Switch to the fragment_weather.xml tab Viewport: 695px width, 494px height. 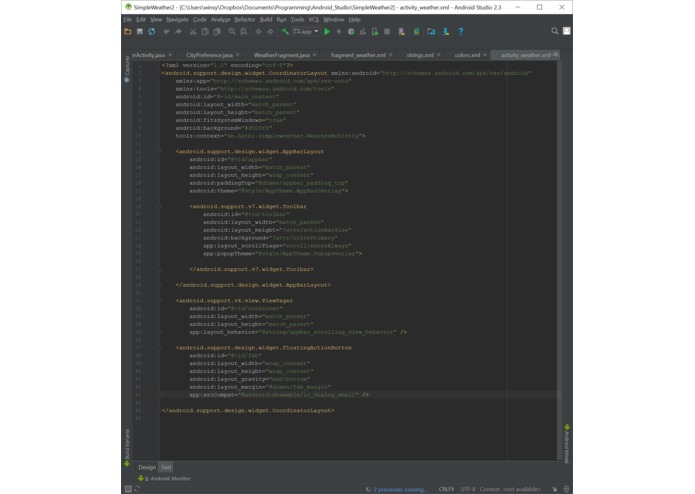[358, 55]
